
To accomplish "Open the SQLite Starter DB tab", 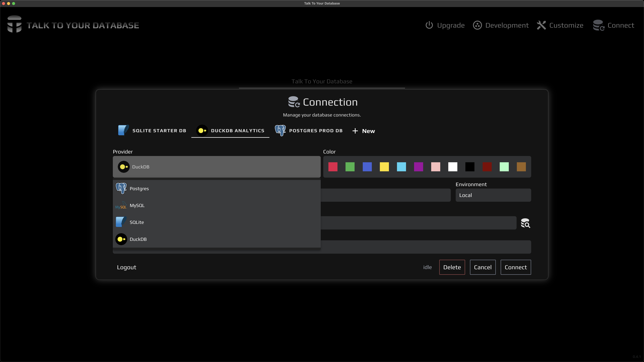I will pos(152,131).
